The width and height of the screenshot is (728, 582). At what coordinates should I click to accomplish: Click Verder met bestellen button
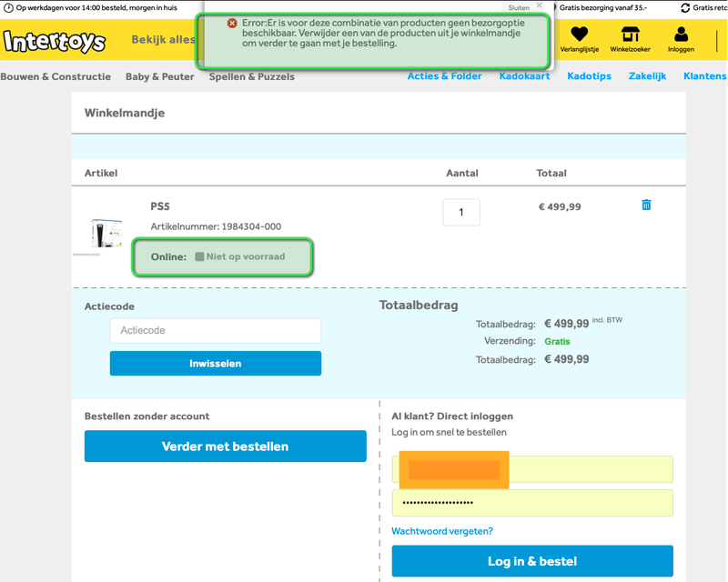pyautogui.click(x=225, y=446)
